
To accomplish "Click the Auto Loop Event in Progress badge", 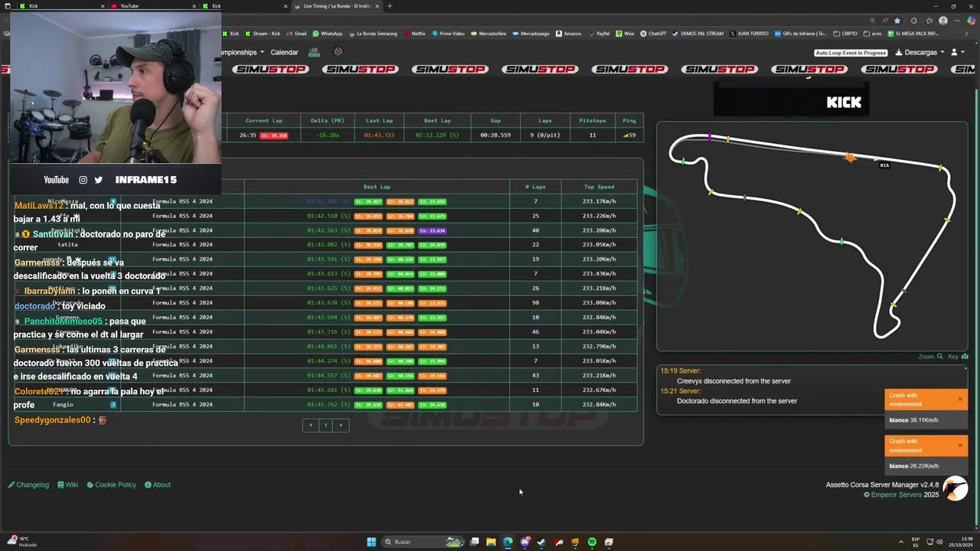I will (851, 53).
